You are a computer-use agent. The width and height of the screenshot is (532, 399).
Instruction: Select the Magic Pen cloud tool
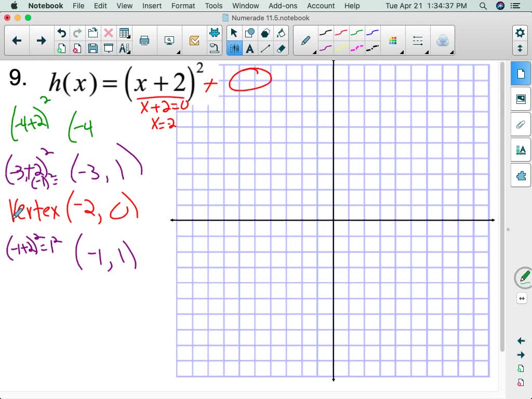443,40
